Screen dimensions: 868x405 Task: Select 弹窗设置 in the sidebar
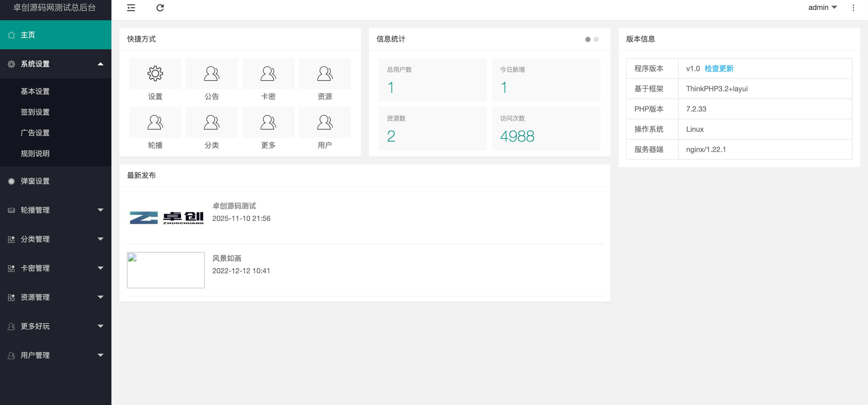pos(35,181)
